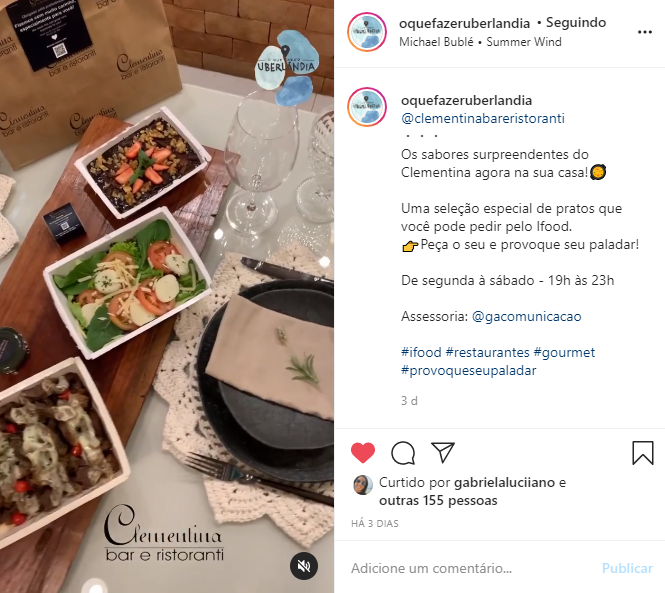Screen dimensions: 665x593
Task: Browse the #ifood hashtag
Action: click(x=421, y=352)
